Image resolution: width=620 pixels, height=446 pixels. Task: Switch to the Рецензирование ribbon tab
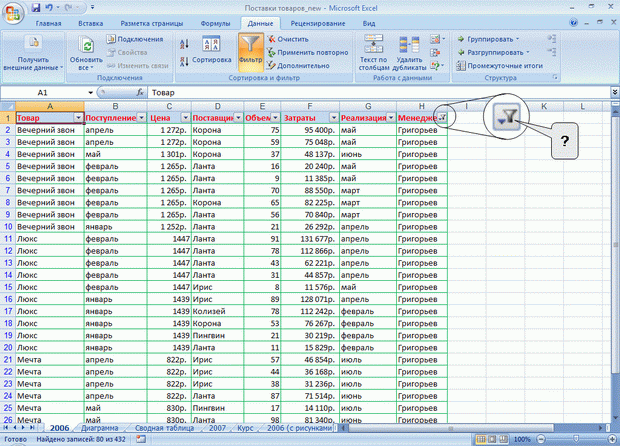point(318,23)
